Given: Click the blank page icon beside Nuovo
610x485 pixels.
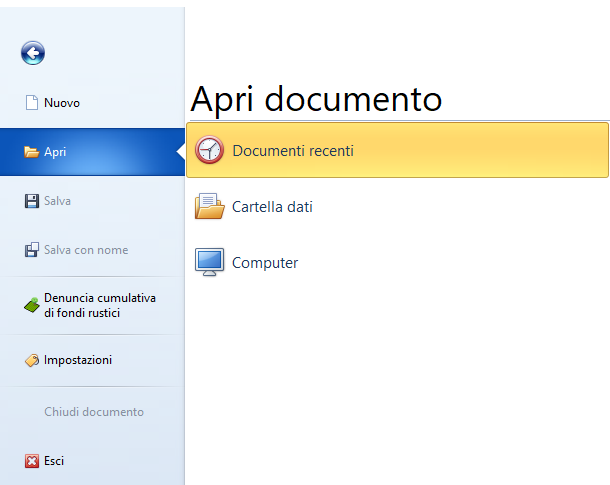Looking at the screenshot, I should click(32, 103).
